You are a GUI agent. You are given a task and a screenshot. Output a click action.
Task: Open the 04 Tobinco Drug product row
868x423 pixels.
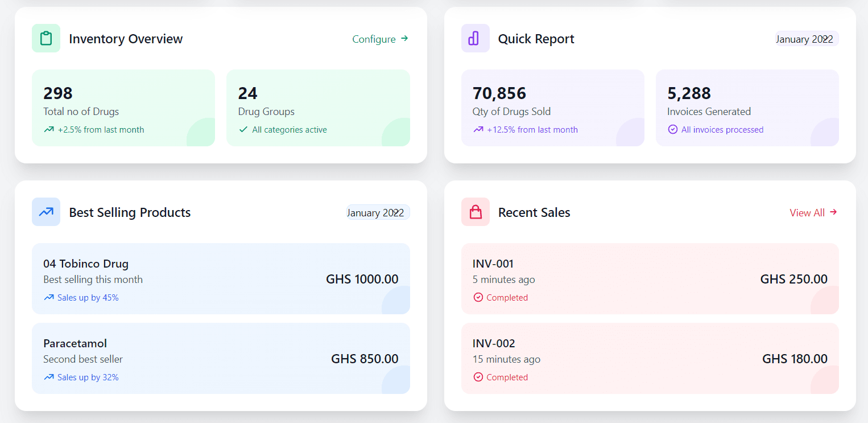(x=221, y=279)
